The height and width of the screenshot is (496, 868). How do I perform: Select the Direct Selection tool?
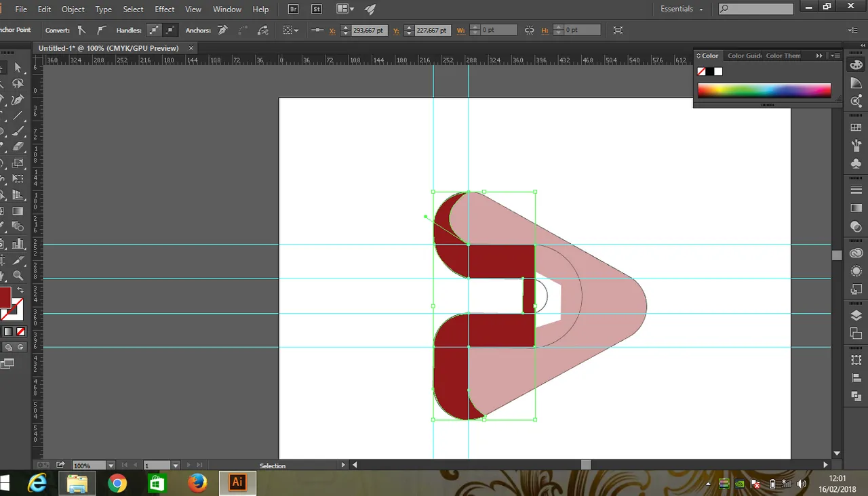pyautogui.click(x=18, y=68)
